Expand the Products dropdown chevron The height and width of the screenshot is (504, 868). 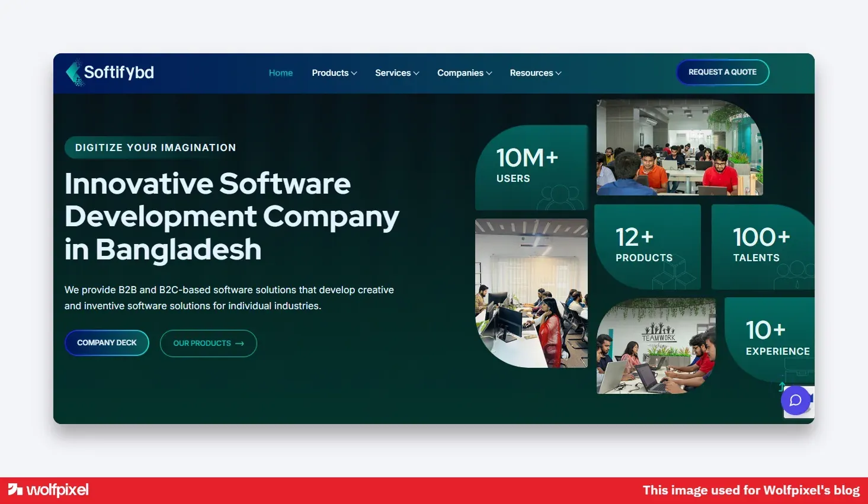coord(354,73)
